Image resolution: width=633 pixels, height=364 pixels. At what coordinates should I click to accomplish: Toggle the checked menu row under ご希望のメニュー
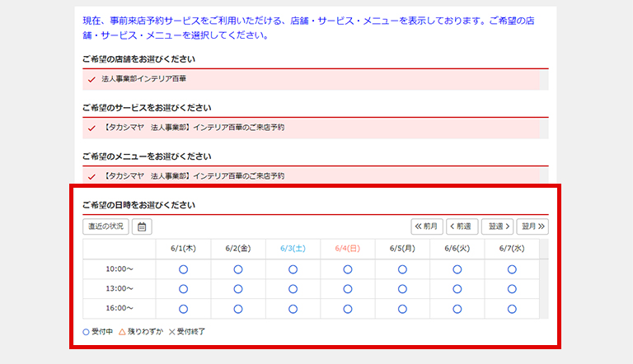tap(313, 175)
